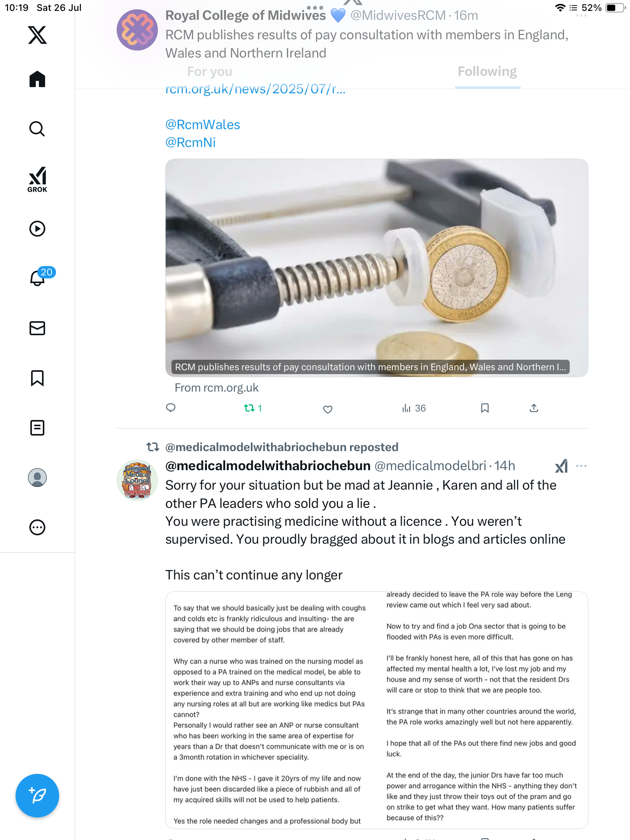Open the video play tab icon

point(37,229)
